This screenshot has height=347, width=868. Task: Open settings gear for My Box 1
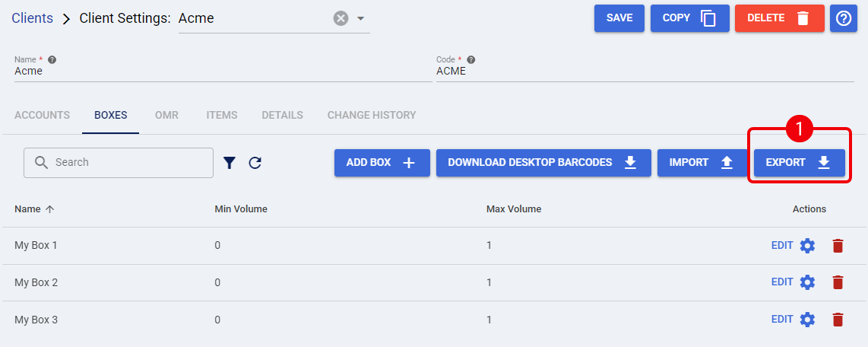coord(808,246)
